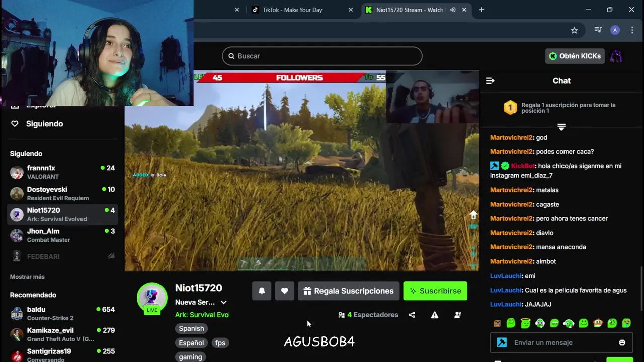Insert the brown angry emote
This screenshot has height=362, width=644.
click(497, 323)
